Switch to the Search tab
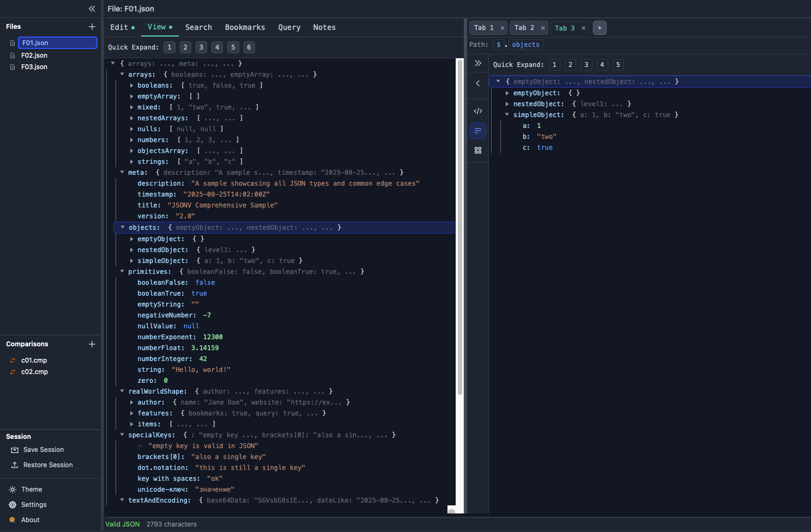This screenshot has width=811, height=532. [198, 27]
